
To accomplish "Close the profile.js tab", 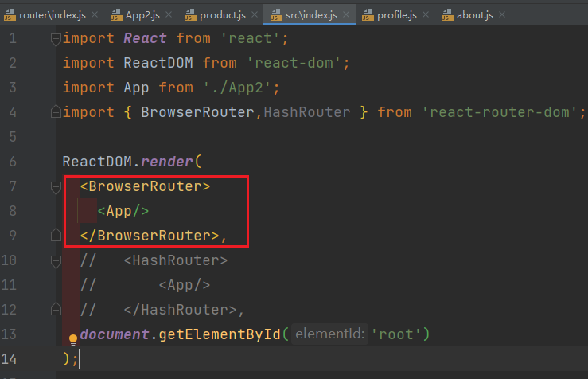I will point(426,14).
